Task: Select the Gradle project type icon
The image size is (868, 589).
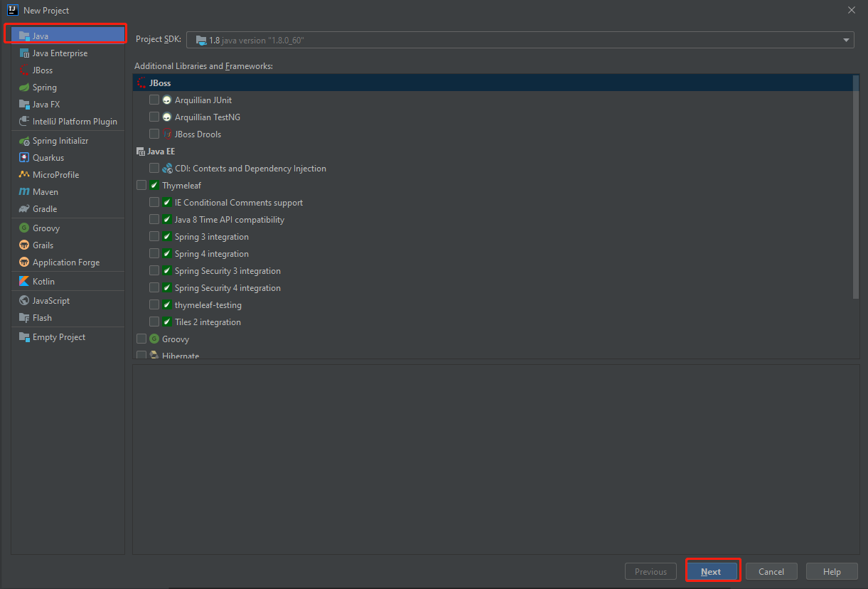Action: coord(23,208)
